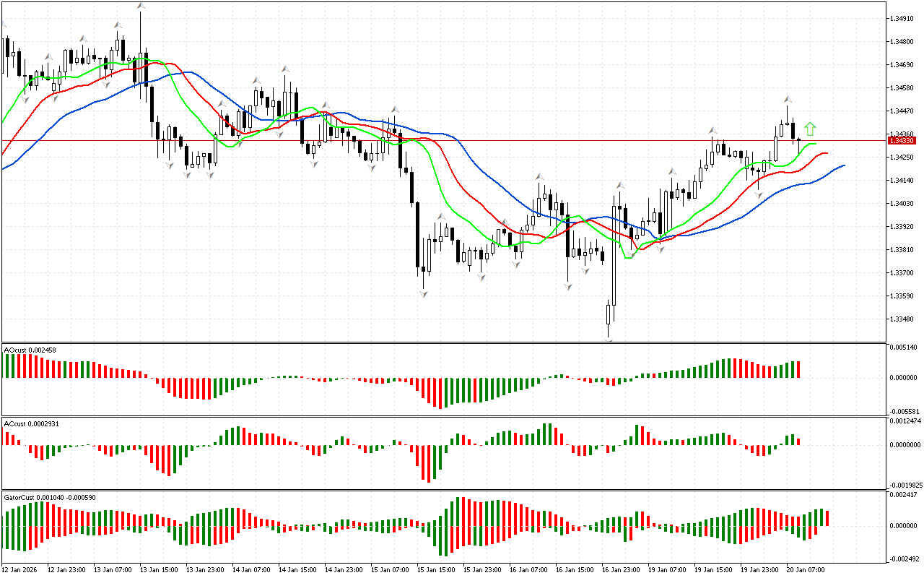Select the right end of the blue Alligator line
Viewport: 924px width, 578px height.
(x=843, y=165)
